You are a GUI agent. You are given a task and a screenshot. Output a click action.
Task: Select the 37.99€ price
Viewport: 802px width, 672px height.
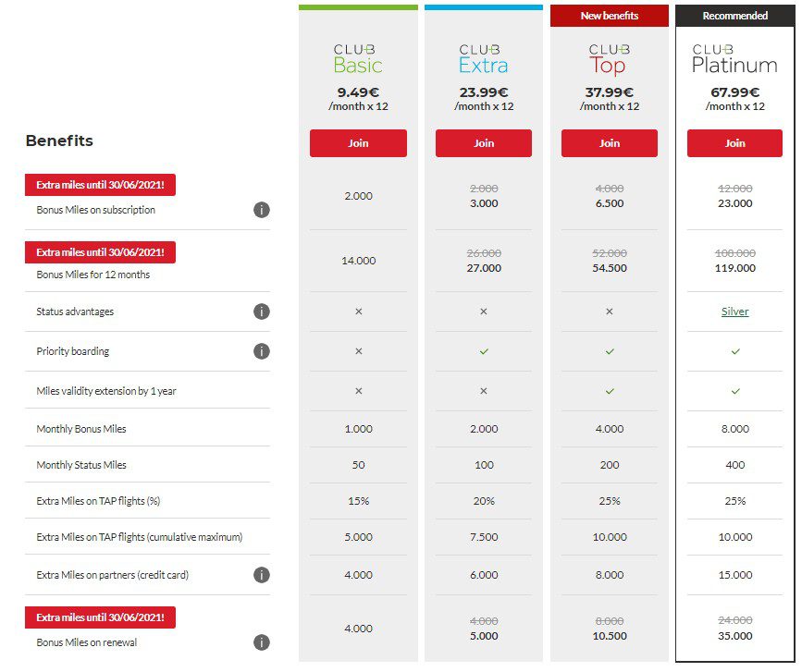610,92
